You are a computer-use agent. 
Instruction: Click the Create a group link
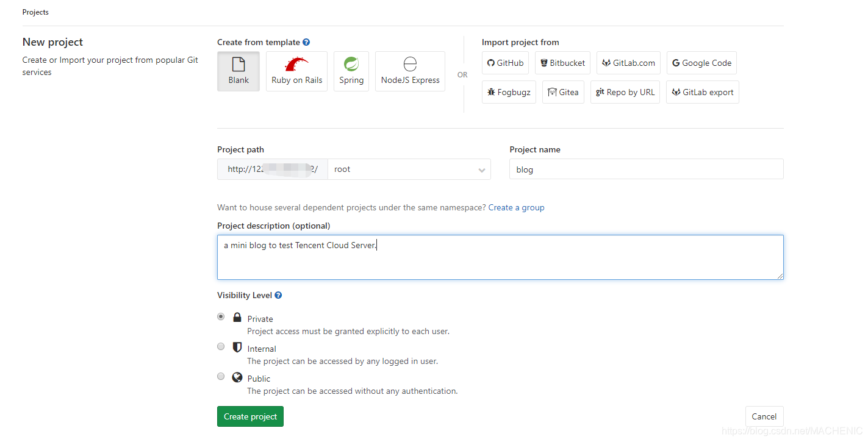click(516, 207)
